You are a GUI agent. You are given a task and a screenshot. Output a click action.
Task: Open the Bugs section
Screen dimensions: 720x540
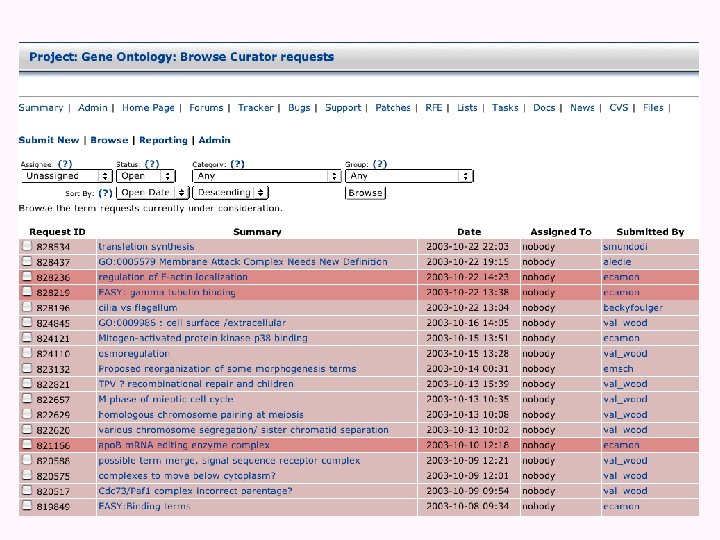click(299, 107)
